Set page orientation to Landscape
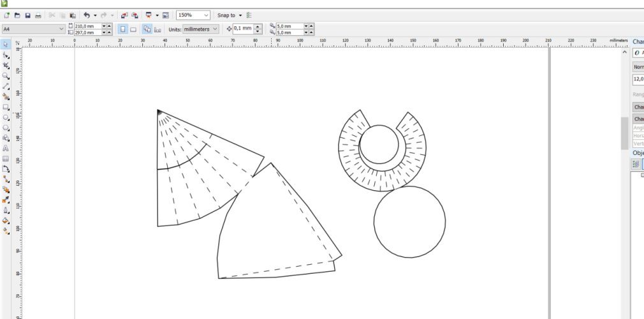 click(133, 29)
